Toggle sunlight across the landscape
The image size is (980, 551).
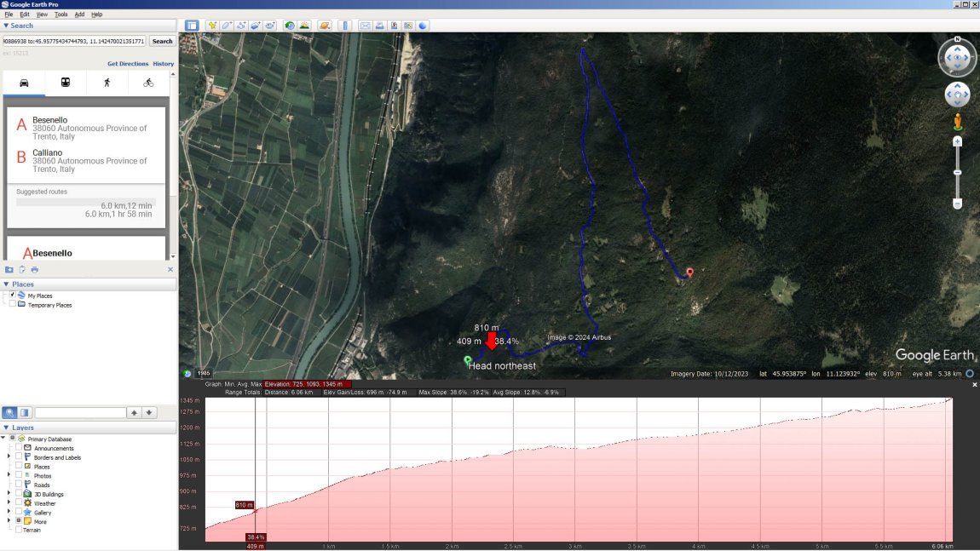(x=304, y=26)
